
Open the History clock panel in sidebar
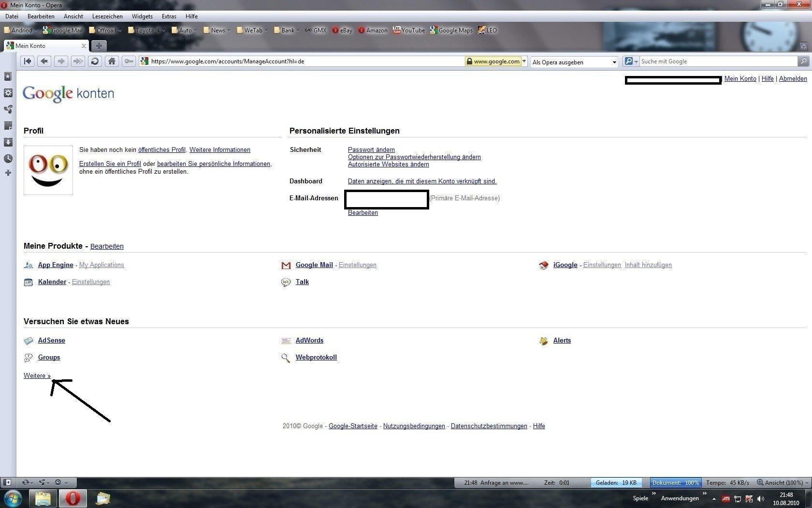(8, 159)
